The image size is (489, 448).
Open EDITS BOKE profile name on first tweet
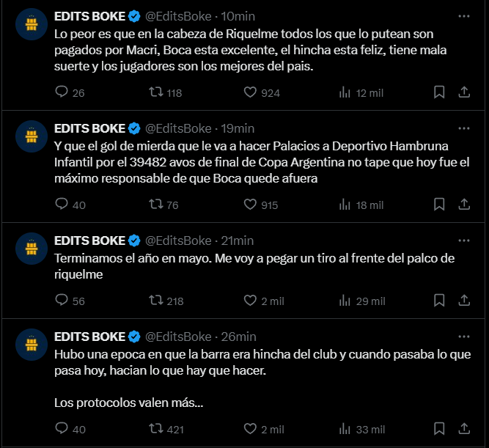coord(90,16)
